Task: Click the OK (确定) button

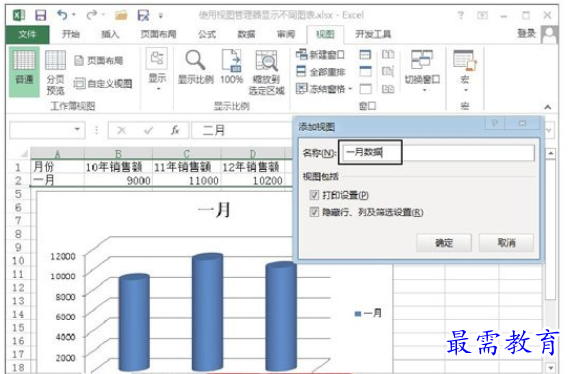Action: click(x=444, y=242)
